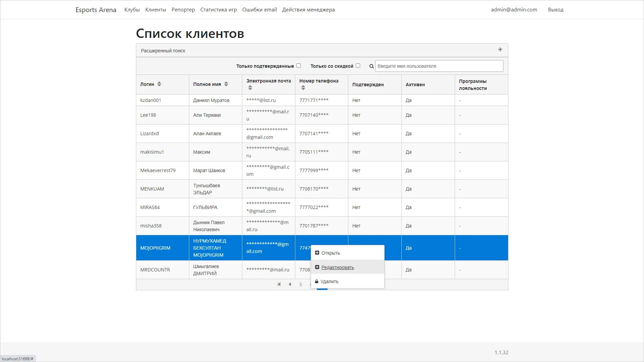The width and height of the screenshot is (644, 362).
Task: Click the previous page arrow icon
Action: coord(290,284)
